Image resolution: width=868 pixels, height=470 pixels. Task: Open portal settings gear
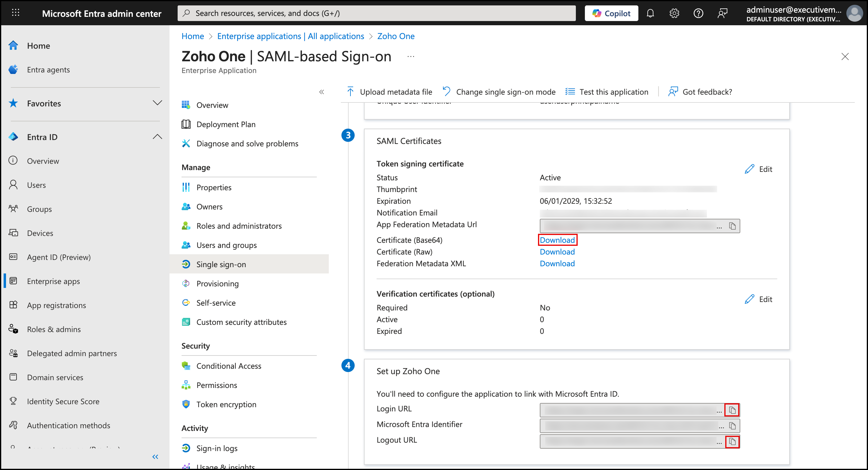click(x=674, y=14)
